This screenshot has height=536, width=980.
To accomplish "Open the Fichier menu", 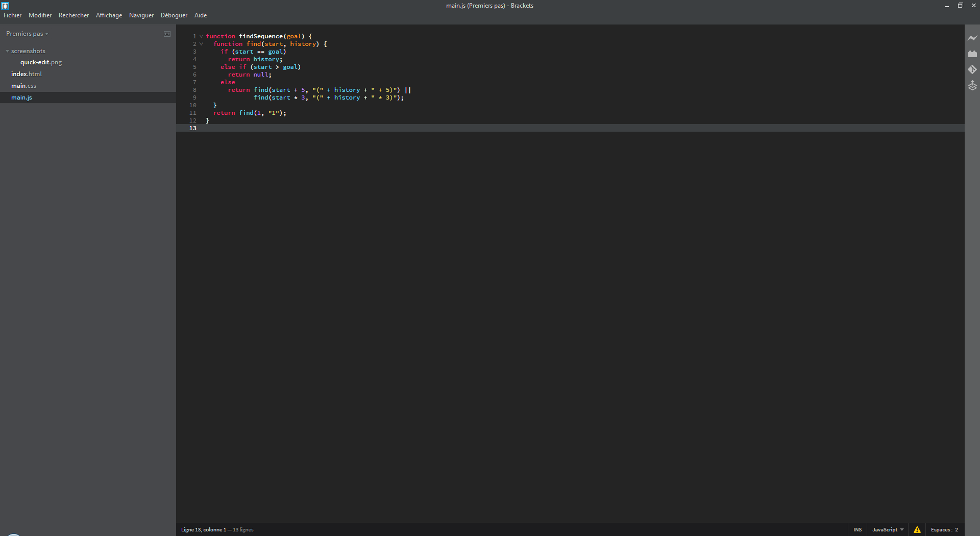I will [x=13, y=15].
